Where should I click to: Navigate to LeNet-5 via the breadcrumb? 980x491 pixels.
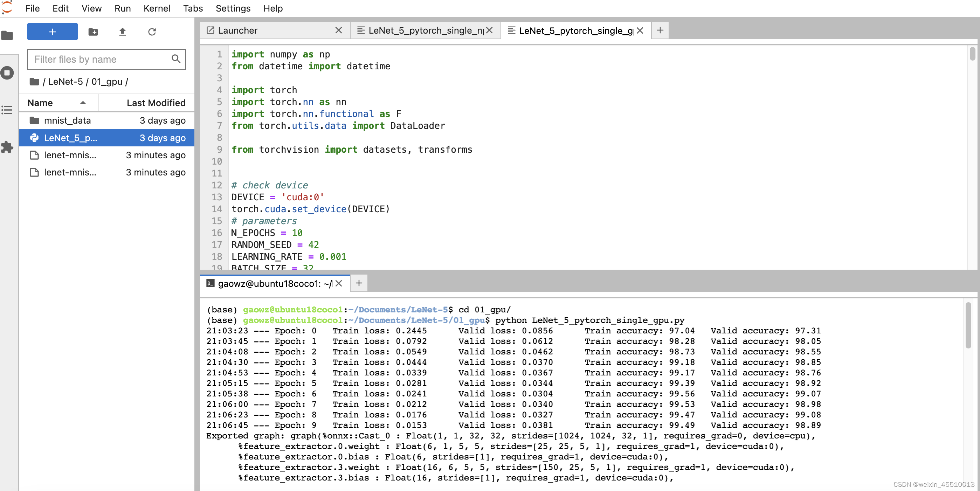click(66, 81)
